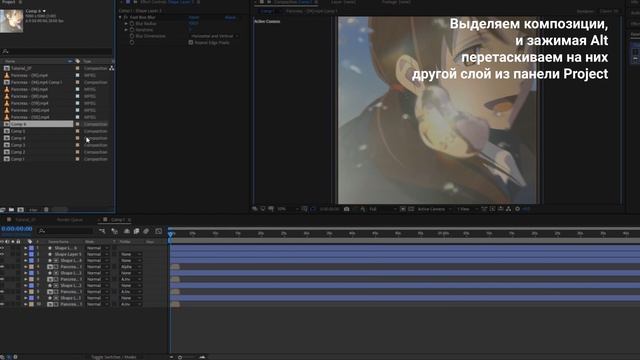640x360 pixels.
Task: Create new folder via Project panel folder icon
Action: [x=11, y=210]
